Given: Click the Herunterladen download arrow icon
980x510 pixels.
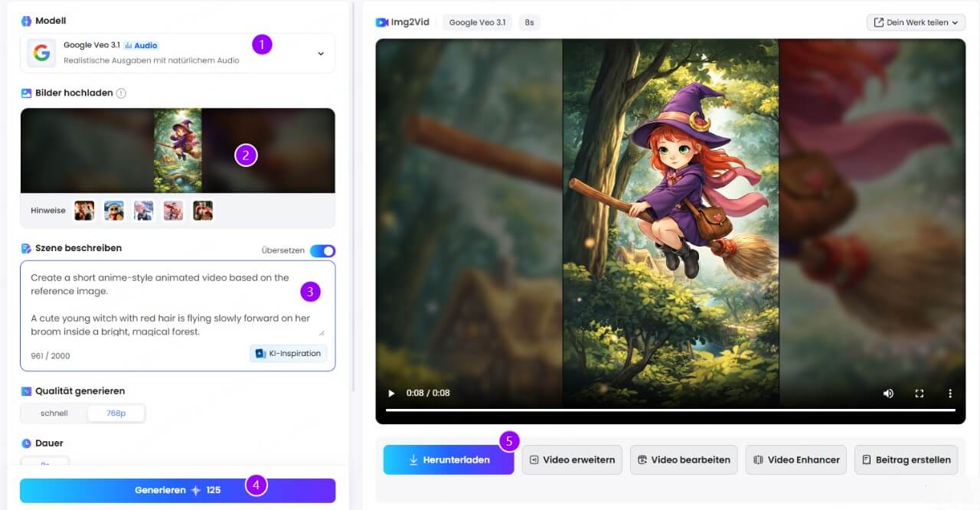Looking at the screenshot, I should click(x=416, y=459).
